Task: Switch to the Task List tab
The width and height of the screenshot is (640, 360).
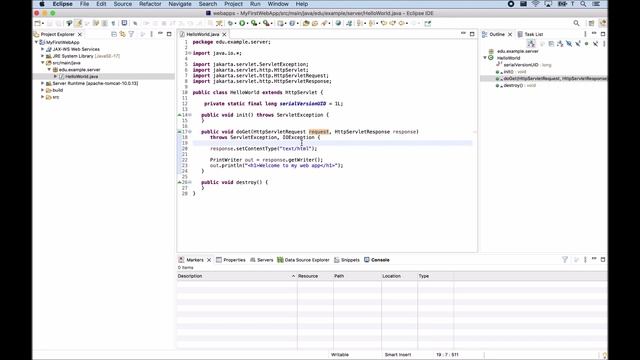Action: click(x=530, y=34)
